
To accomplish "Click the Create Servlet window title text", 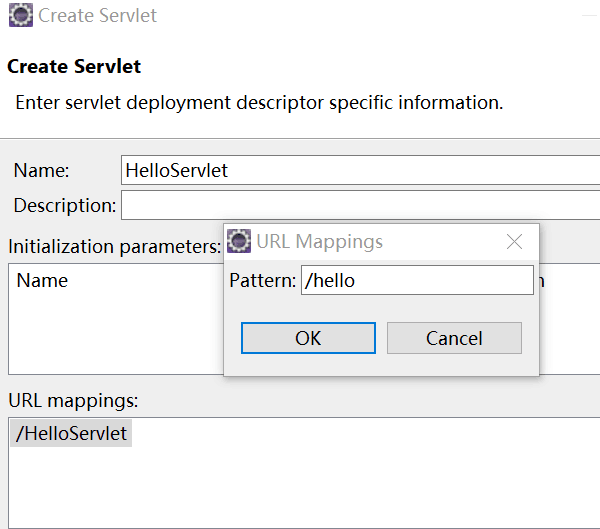I will pos(97,16).
